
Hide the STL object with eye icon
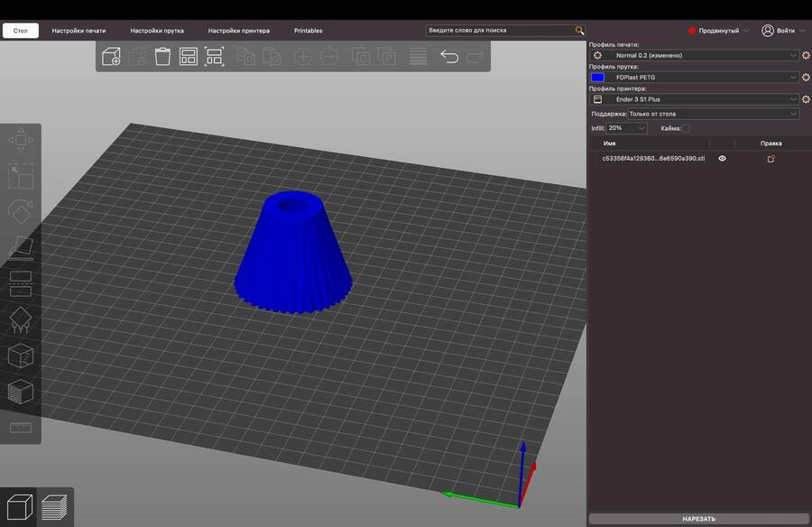[x=722, y=158]
